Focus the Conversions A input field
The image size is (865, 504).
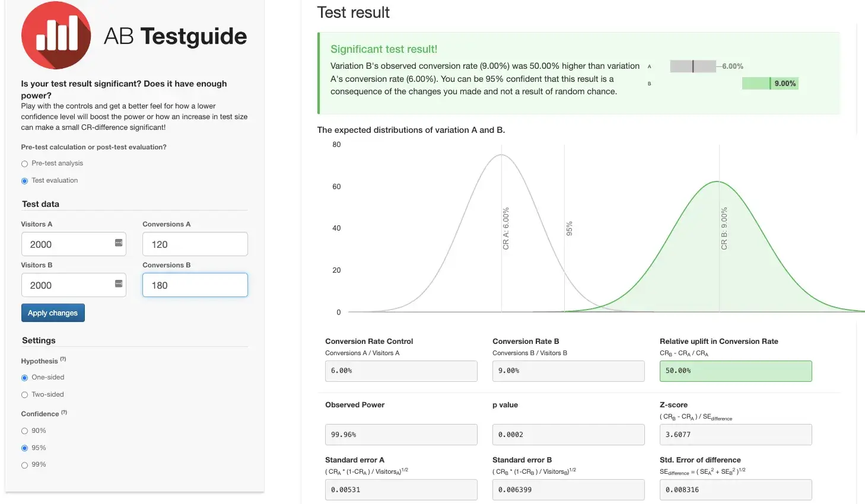195,244
